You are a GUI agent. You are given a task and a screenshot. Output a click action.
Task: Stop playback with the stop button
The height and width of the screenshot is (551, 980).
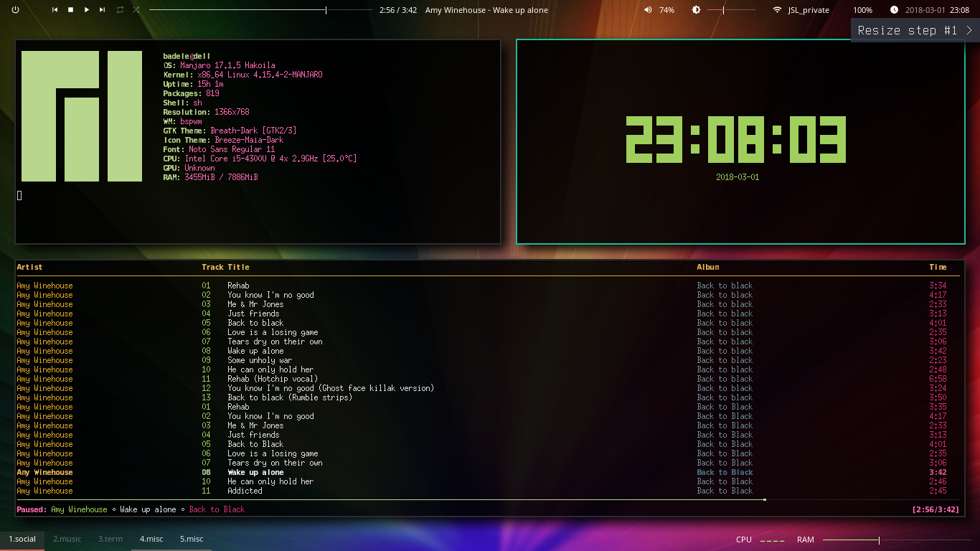(x=70, y=10)
